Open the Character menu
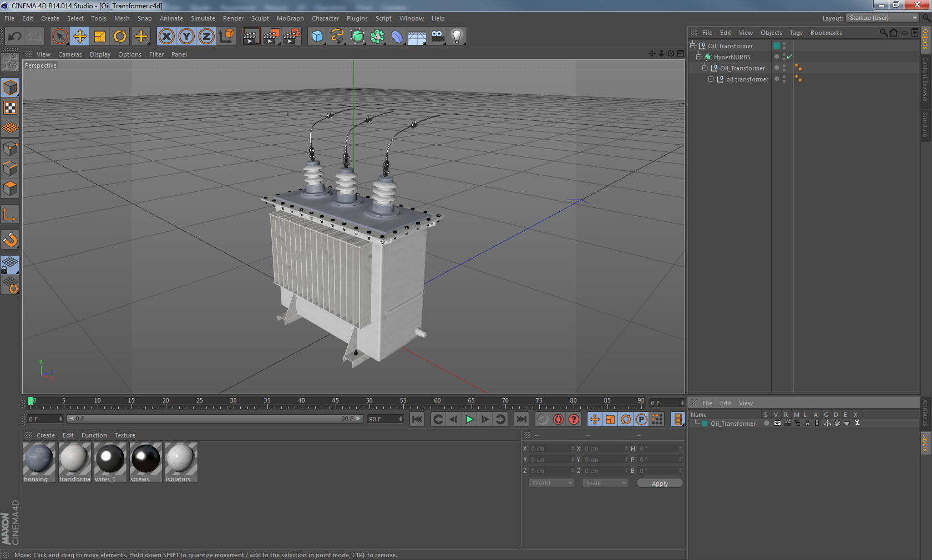Viewport: 932px width, 560px height. [325, 18]
